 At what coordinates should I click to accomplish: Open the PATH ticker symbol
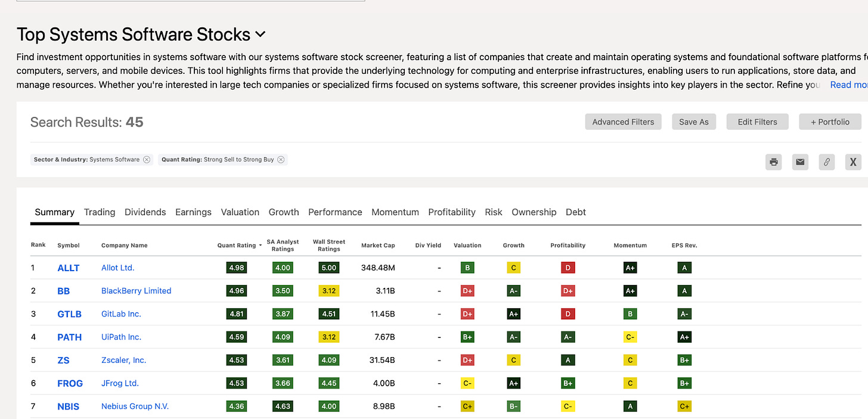coord(69,337)
